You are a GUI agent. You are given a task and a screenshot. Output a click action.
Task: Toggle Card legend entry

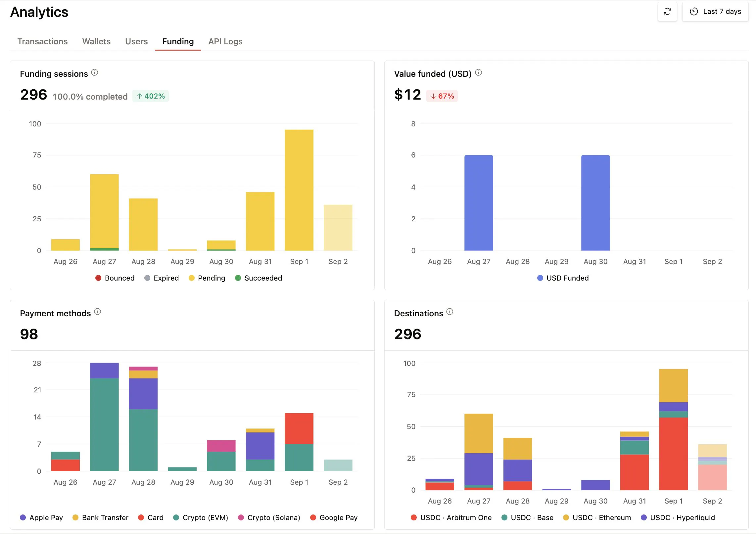[x=151, y=517]
